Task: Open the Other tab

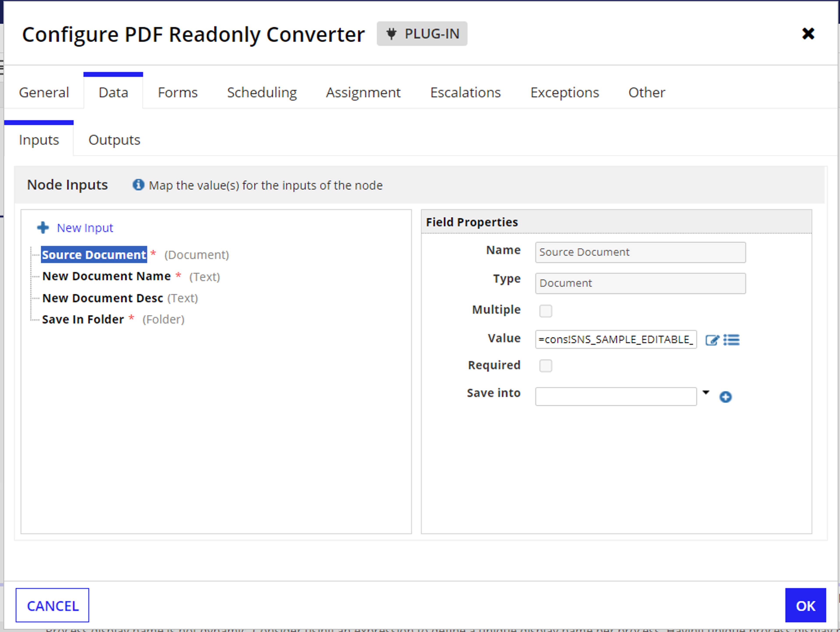Action: (x=647, y=93)
